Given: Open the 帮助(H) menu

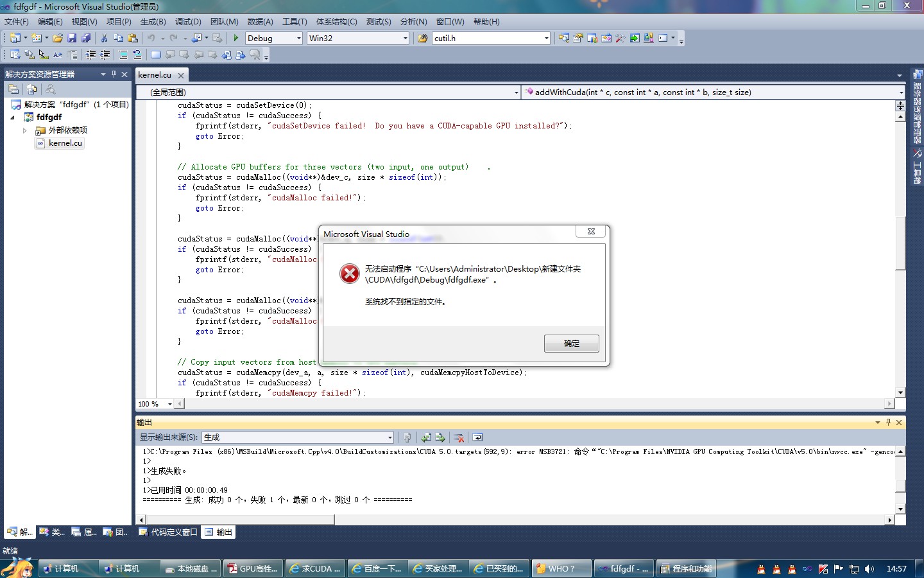Looking at the screenshot, I should click(486, 22).
